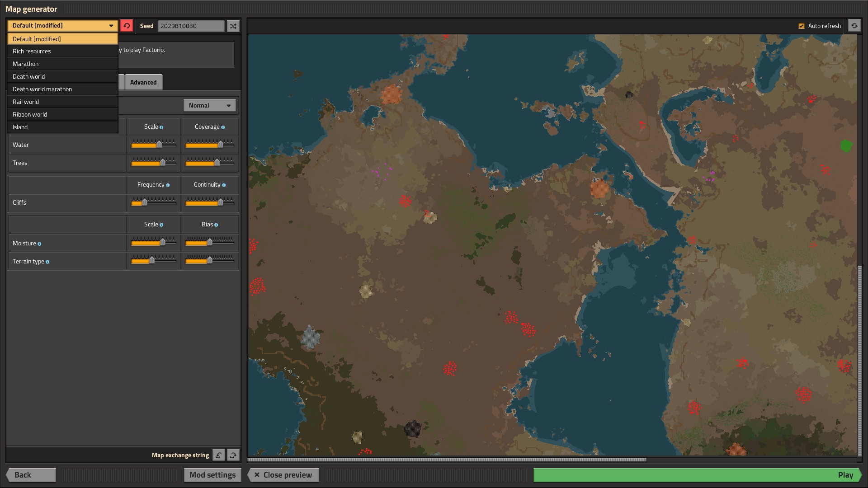
Task: Adjust the Trees coverage slider
Action: coord(210,163)
